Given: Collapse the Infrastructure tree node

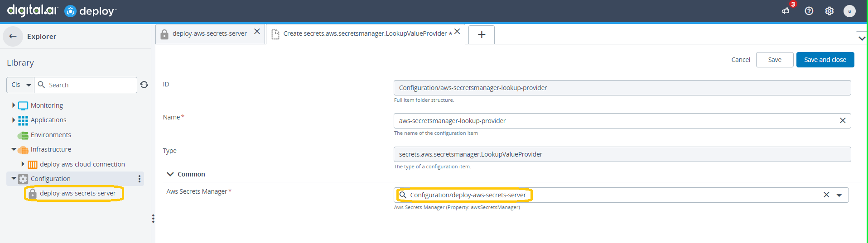Looking at the screenshot, I should pyautogui.click(x=14, y=149).
